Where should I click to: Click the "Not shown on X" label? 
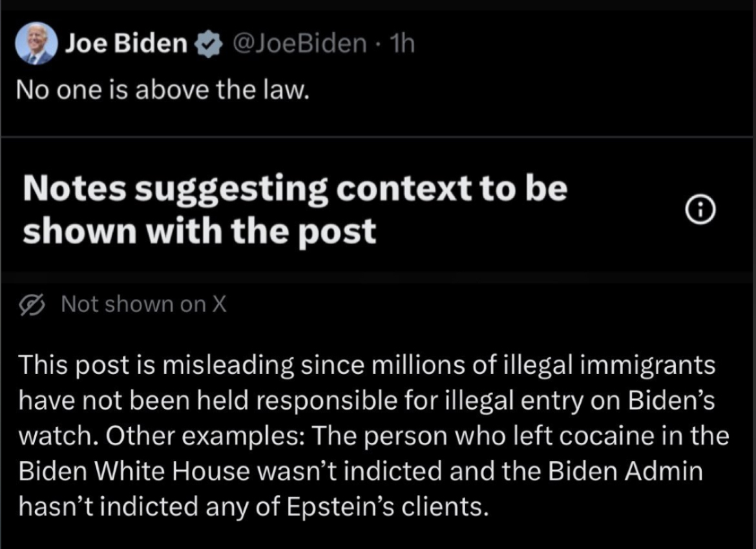pos(143,304)
